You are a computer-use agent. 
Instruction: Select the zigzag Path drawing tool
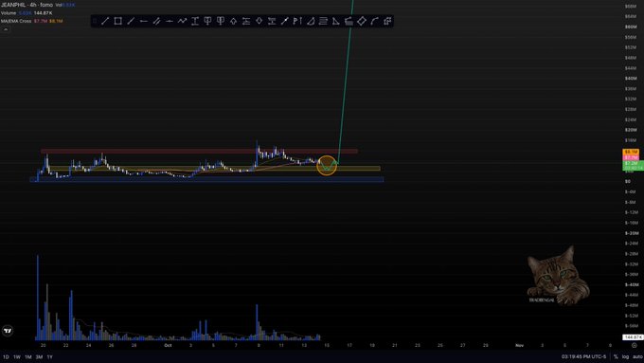(182, 21)
